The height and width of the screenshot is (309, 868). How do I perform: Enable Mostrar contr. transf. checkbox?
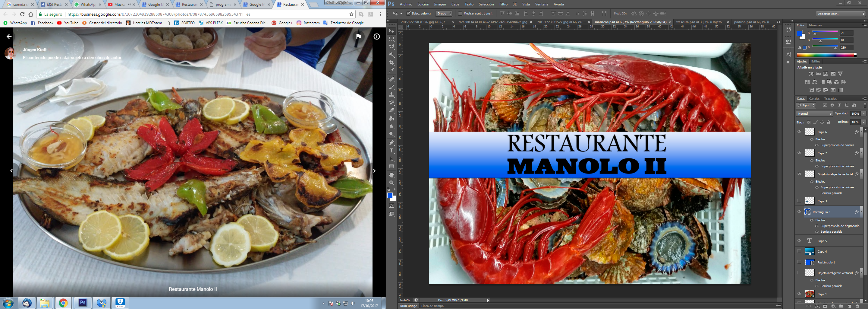point(460,14)
